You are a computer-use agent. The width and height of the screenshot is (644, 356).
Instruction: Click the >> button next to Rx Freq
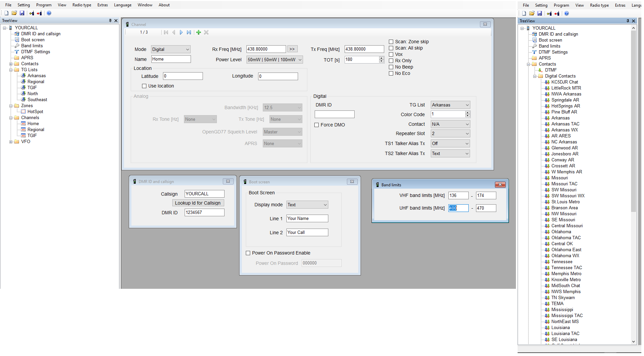click(292, 49)
